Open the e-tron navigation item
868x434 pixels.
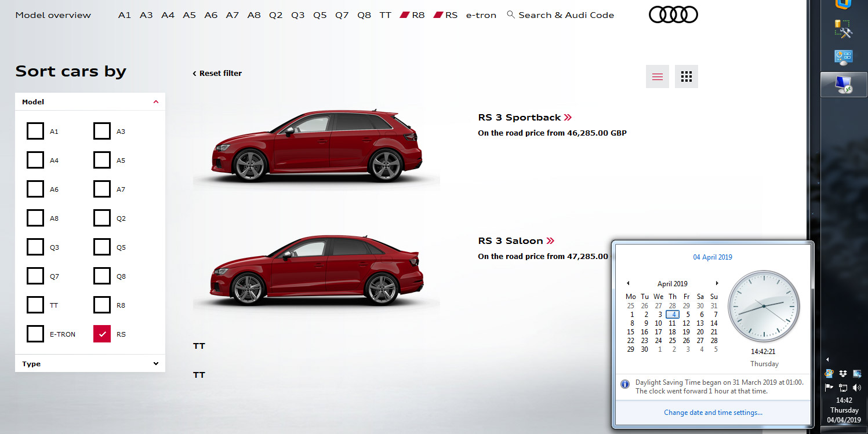point(481,15)
